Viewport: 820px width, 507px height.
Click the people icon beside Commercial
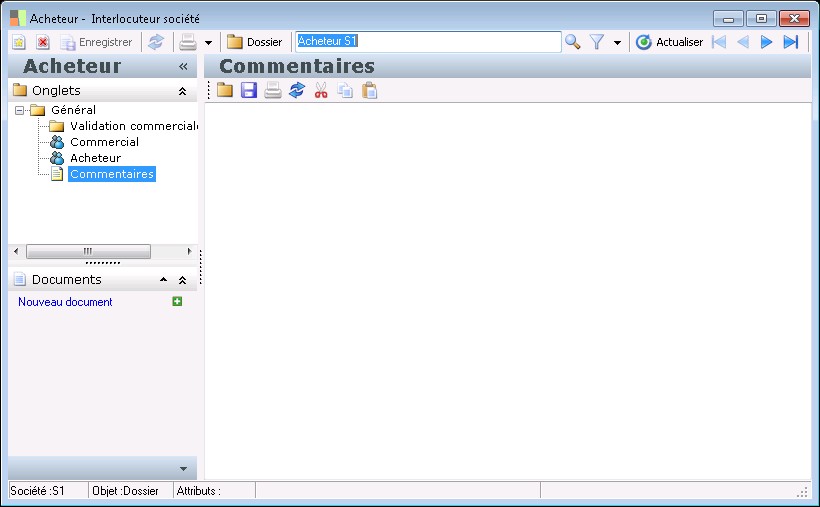[56, 142]
